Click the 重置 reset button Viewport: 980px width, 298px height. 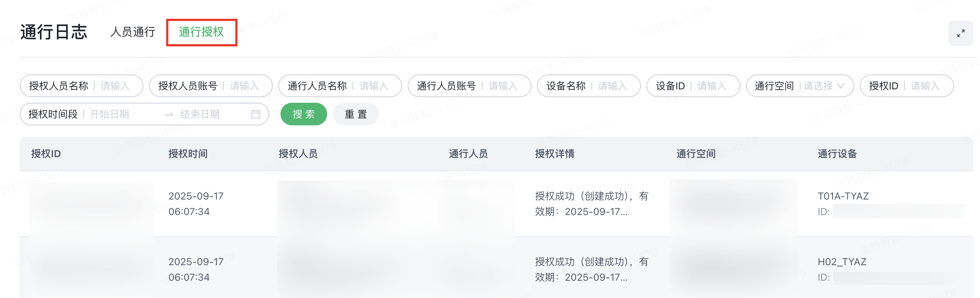point(355,114)
